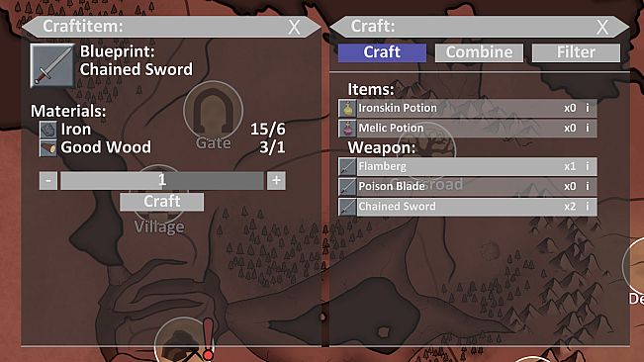Close the Craftitem panel
644x362 pixels.
(x=294, y=28)
